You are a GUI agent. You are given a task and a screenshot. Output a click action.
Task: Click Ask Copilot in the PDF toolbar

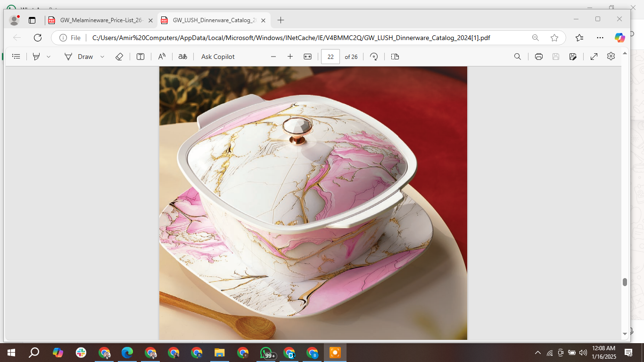(218, 57)
